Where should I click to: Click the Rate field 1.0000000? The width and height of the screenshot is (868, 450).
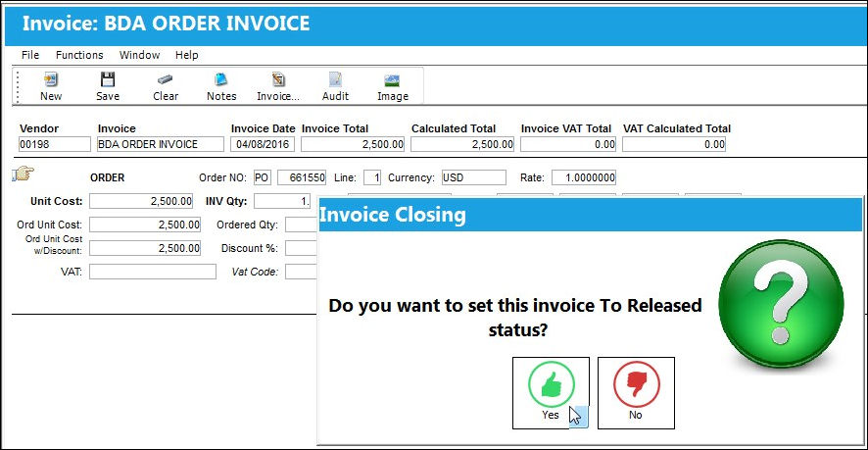click(584, 177)
